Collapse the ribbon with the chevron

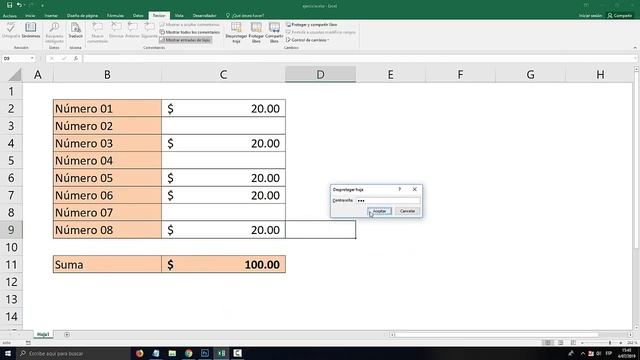635,48
